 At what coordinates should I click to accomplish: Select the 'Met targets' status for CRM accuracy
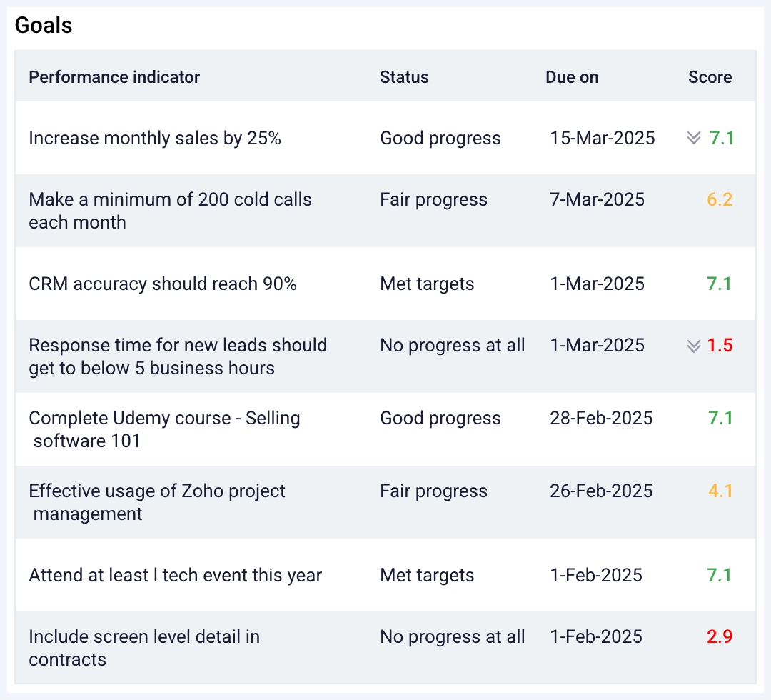[426, 284]
